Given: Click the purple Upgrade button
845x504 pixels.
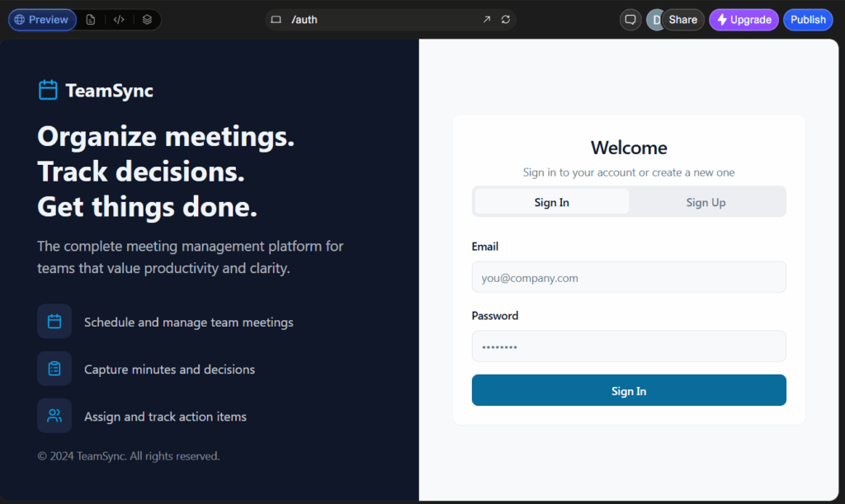Looking at the screenshot, I should (x=744, y=20).
